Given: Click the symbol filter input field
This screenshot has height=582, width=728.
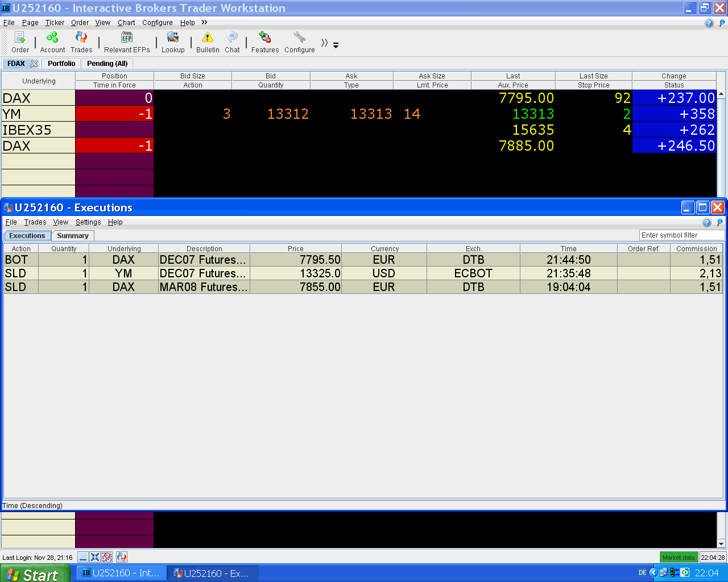Looking at the screenshot, I should click(682, 235).
